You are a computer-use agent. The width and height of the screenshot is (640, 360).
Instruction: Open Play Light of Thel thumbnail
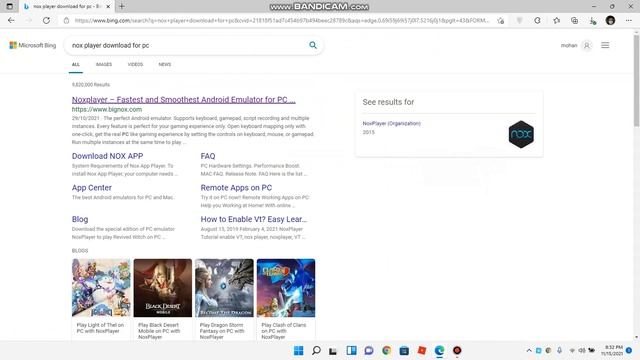point(101,288)
